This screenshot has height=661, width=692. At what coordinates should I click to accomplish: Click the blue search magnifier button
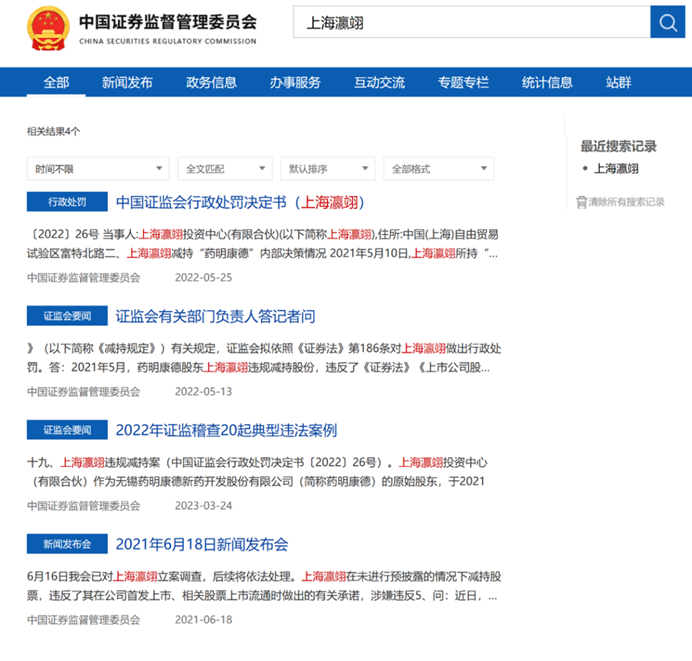click(x=667, y=22)
